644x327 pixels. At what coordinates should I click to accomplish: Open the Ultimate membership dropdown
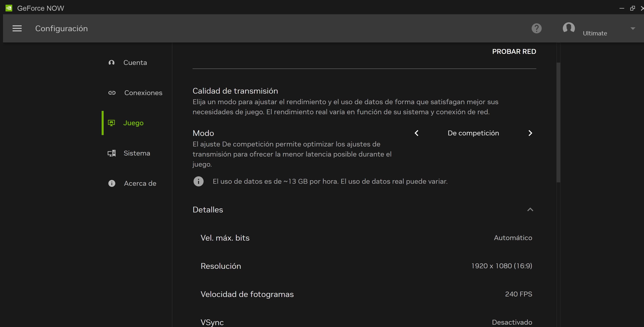(x=633, y=28)
